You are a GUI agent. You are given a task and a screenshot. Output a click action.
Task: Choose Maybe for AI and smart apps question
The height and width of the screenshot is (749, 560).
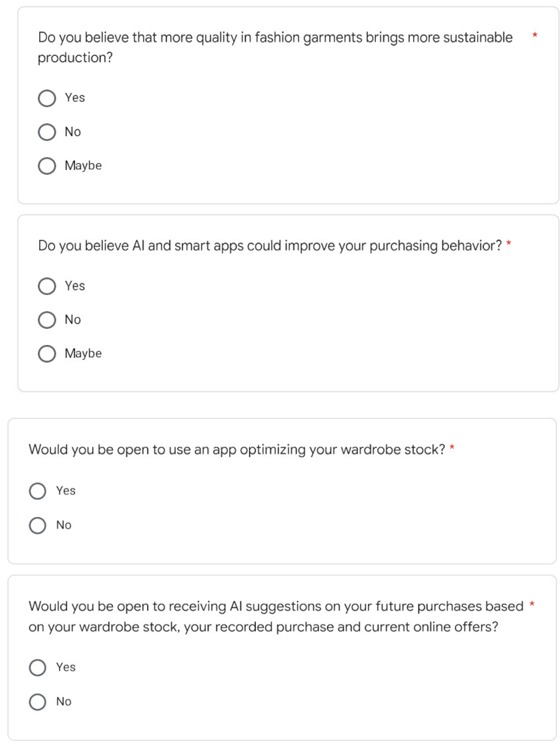point(47,353)
